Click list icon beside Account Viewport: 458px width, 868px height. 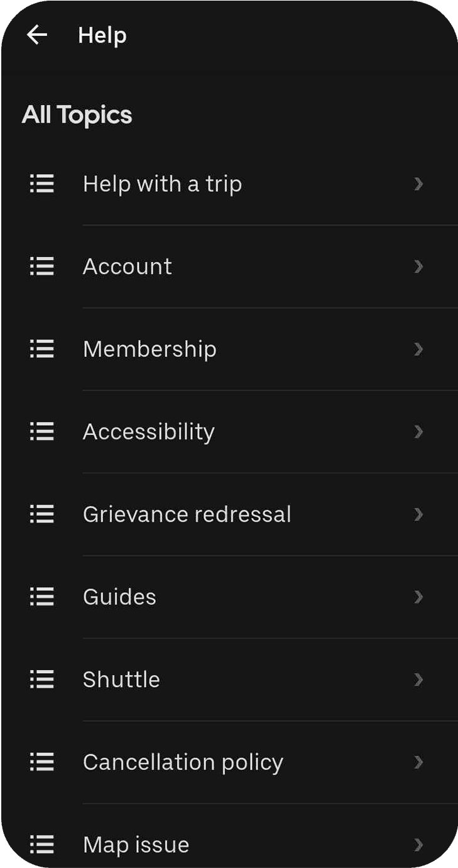click(x=42, y=266)
